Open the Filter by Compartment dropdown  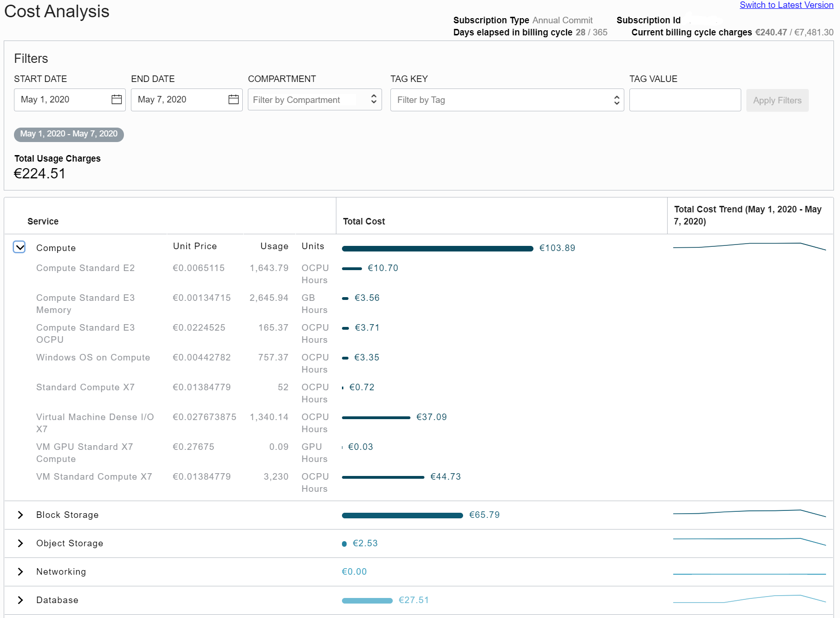coord(314,99)
